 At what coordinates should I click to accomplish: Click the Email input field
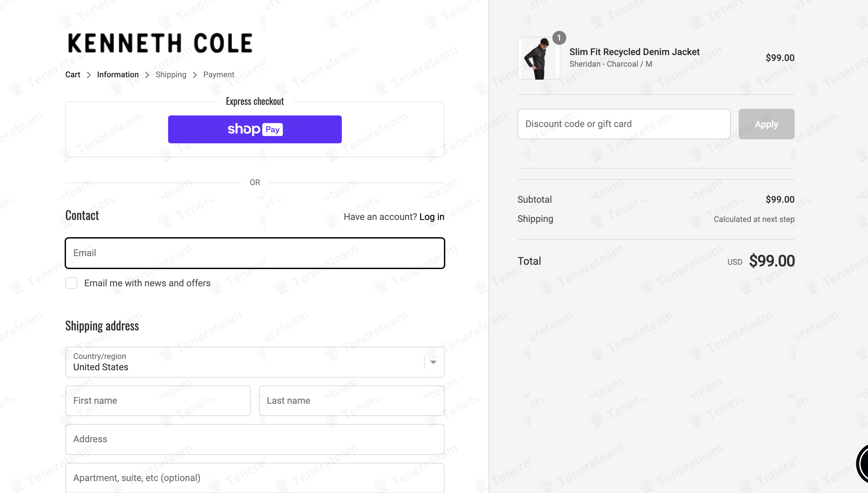255,253
